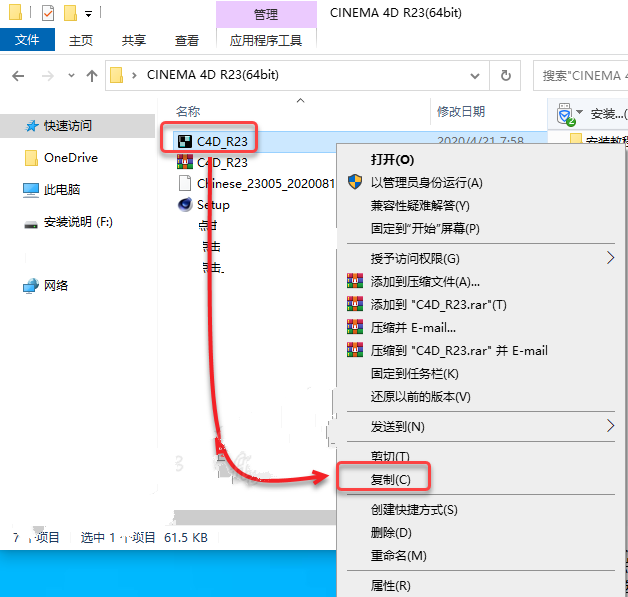The height and width of the screenshot is (597, 628).
Task: Choose 剪切(T) in context menu
Action: coord(390,456)
